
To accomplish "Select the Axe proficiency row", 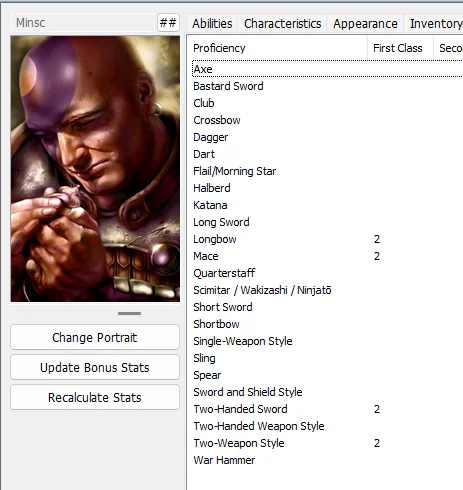I will (327, 69).
